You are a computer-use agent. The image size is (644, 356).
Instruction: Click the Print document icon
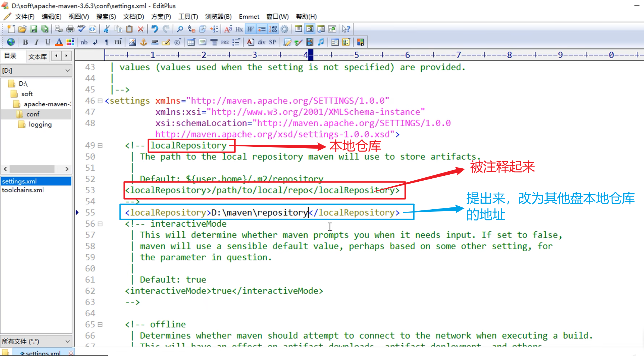70,29
